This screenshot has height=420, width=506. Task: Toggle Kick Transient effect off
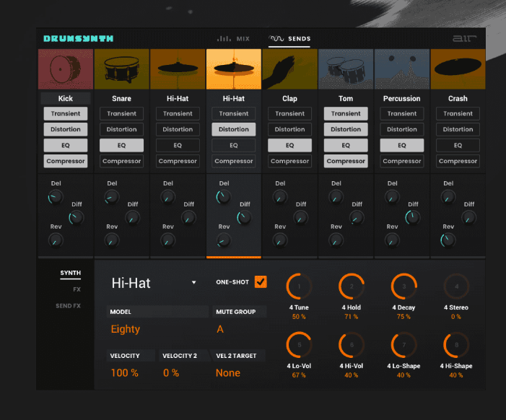pos(66,113)
